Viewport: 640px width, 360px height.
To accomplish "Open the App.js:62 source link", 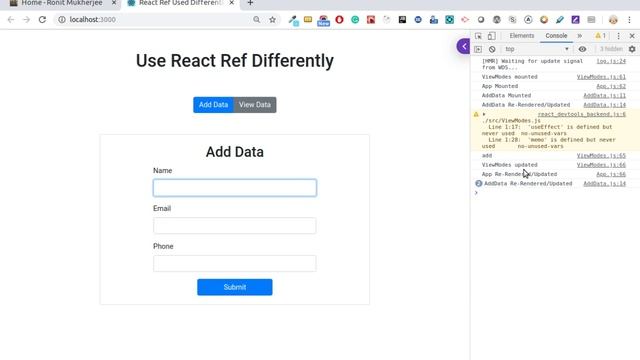I will point(611,86).
